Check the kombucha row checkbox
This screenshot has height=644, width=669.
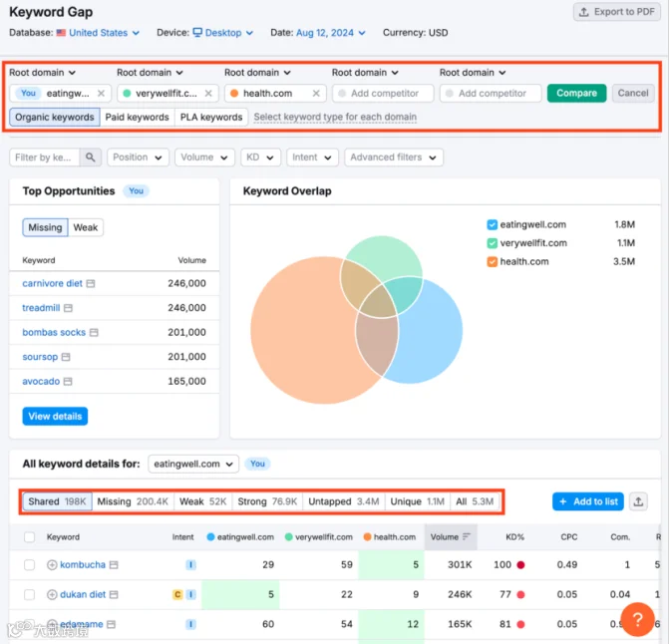(30, 565)
